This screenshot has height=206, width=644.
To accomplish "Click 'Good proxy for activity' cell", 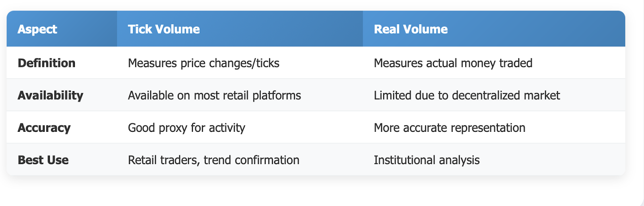I will click(186, 128).
